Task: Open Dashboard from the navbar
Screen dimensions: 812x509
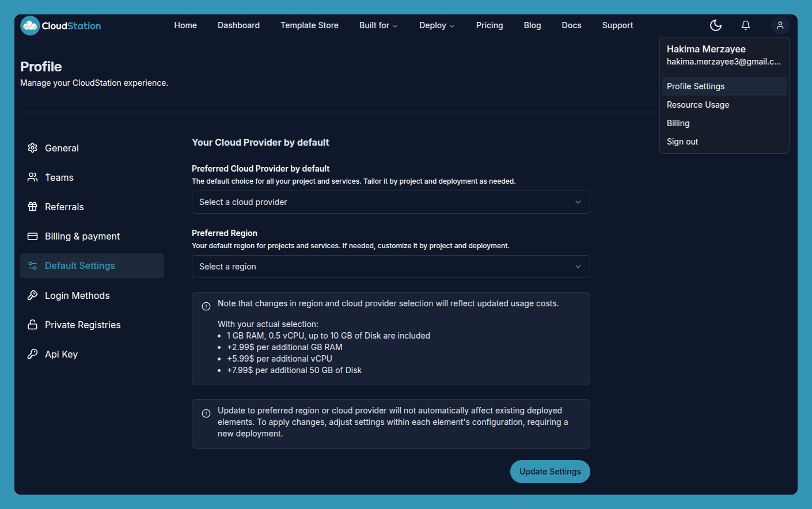Action: point(238,25)
